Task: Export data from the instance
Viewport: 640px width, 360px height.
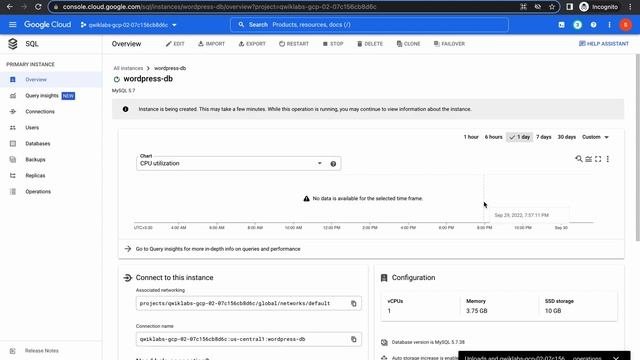Action: (x=252, y=44)
